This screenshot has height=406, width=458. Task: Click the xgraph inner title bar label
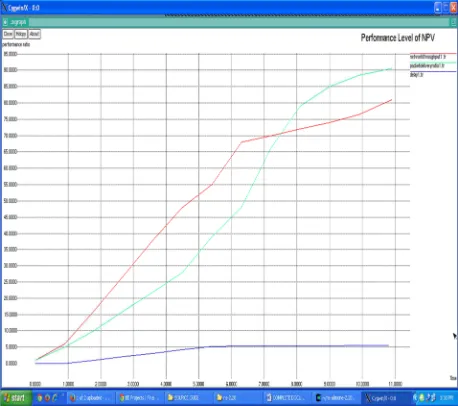point(18,22)
